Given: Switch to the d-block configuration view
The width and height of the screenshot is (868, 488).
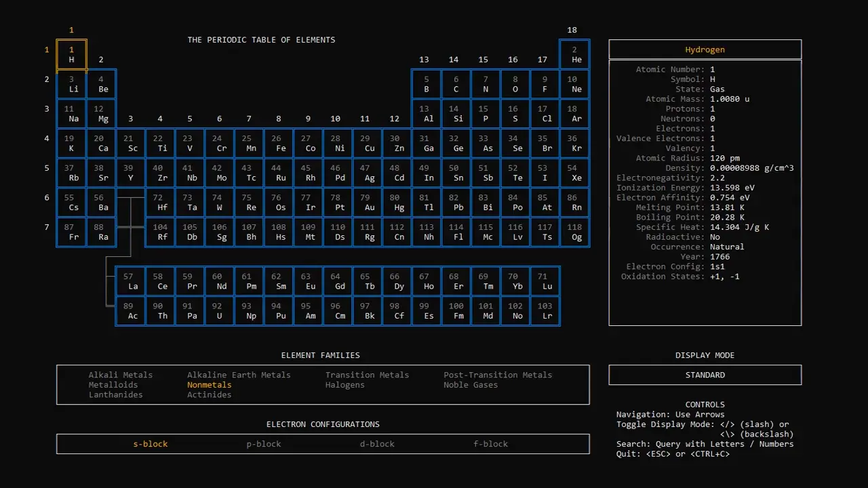Looking at the screenshot, I should point(377,444).
